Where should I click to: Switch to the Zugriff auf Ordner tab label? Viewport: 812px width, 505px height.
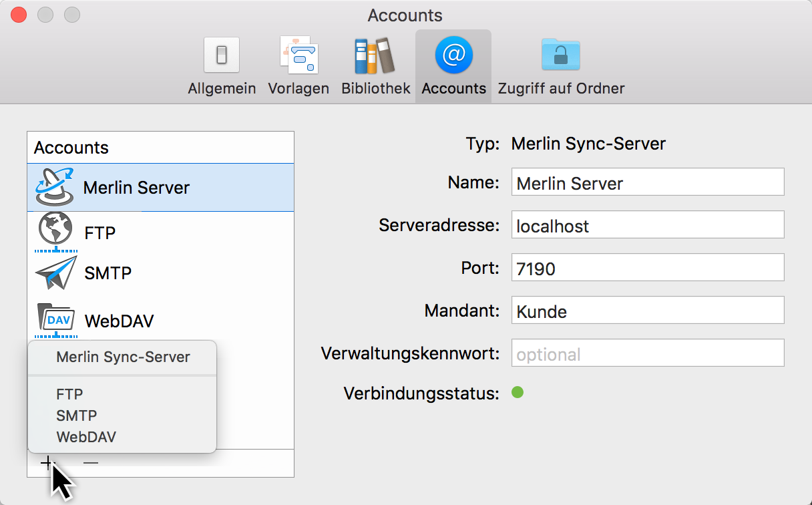point(561,88)
